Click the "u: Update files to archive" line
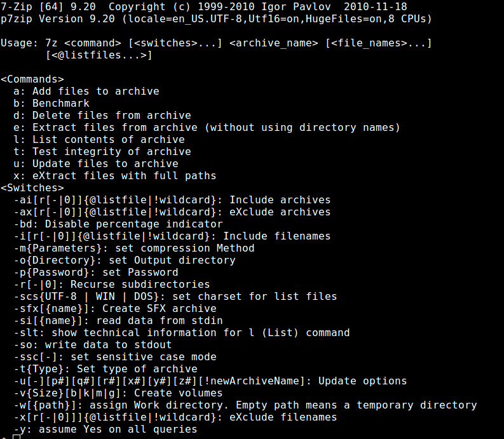This screenshot has height=439, width=504. 95,164
